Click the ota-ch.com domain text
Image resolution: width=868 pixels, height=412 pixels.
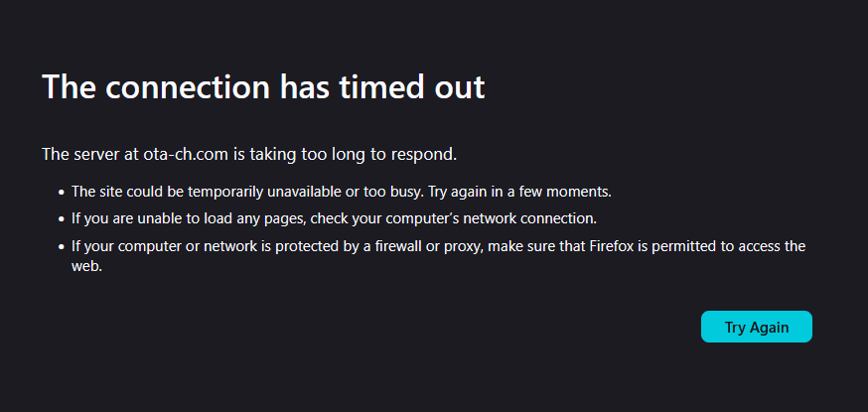pos(180,154)
